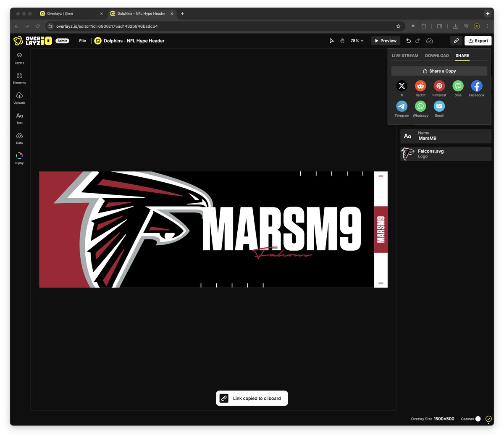Open the Uploads panel
This screenshot has width=504, height=438.
[19, 98]
